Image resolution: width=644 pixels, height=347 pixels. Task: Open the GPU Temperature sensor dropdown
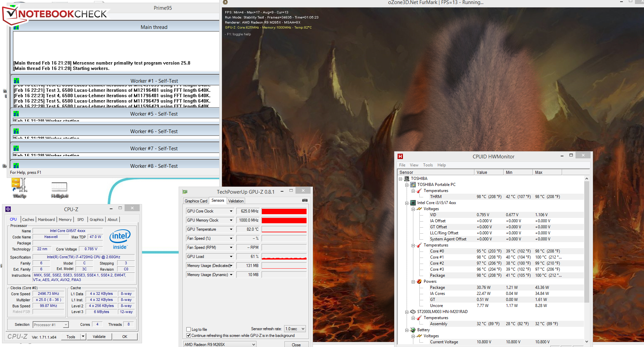point(231,229)
